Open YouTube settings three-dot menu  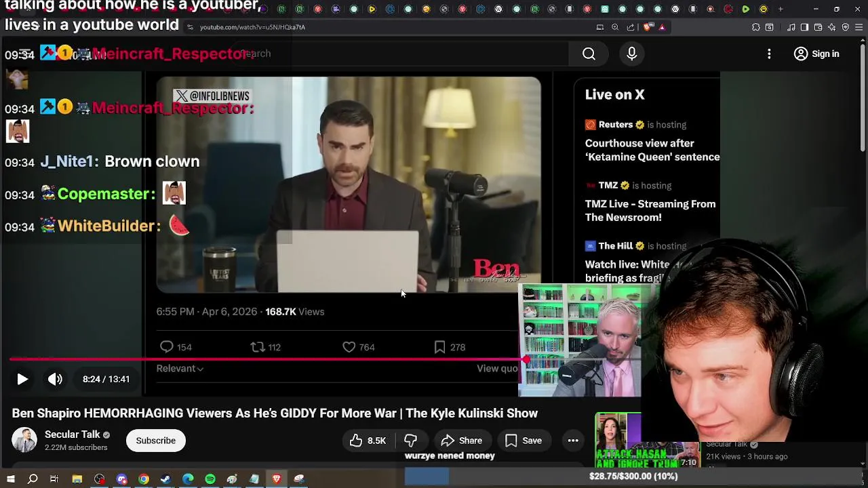point(769,54)
